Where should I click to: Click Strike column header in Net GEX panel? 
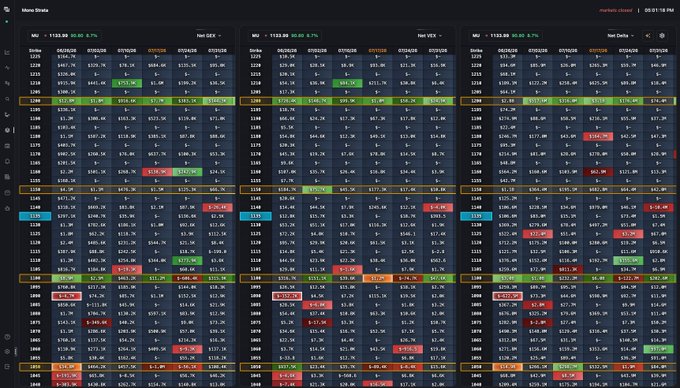35,51
